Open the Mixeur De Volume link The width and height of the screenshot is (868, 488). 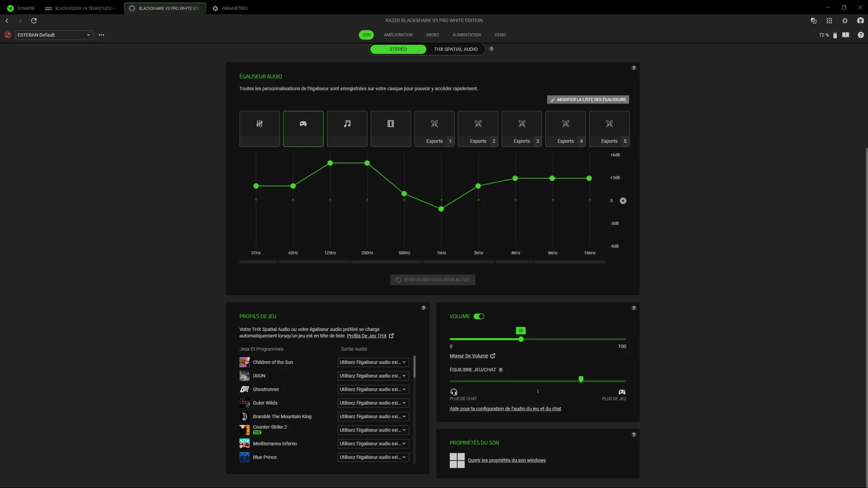[473, 356]
